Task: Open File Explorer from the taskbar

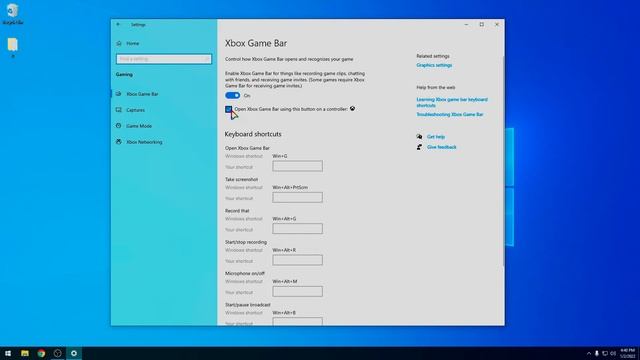Action: [25, 353]
